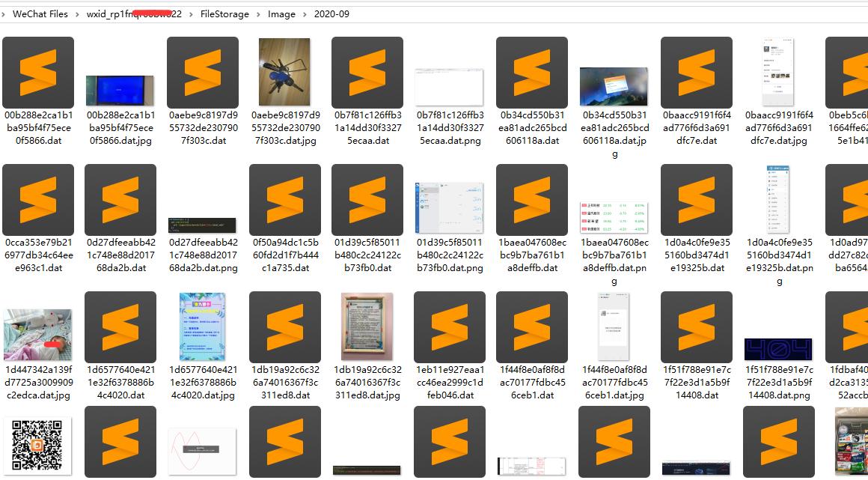Select chat window screenshot 01d39c5f...dat.png
This screenshot has height=480, width=868.
pyautogui.click(x=449, y=208)
